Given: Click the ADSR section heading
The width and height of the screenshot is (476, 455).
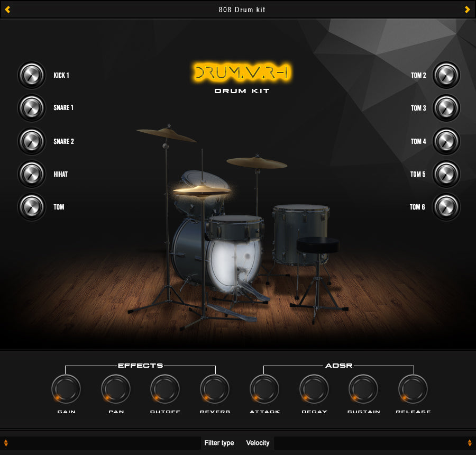Looking at the screenshot, I should (339, 366).
